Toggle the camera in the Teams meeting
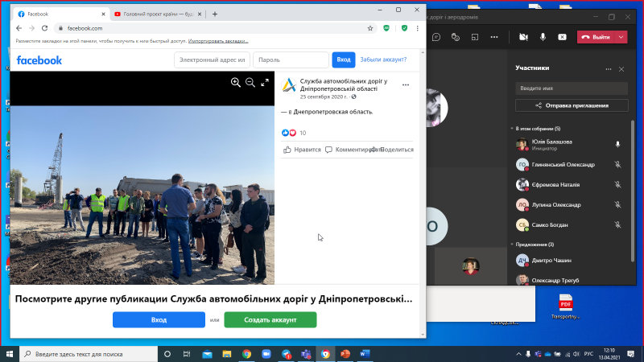 click(x=523, y=37)
